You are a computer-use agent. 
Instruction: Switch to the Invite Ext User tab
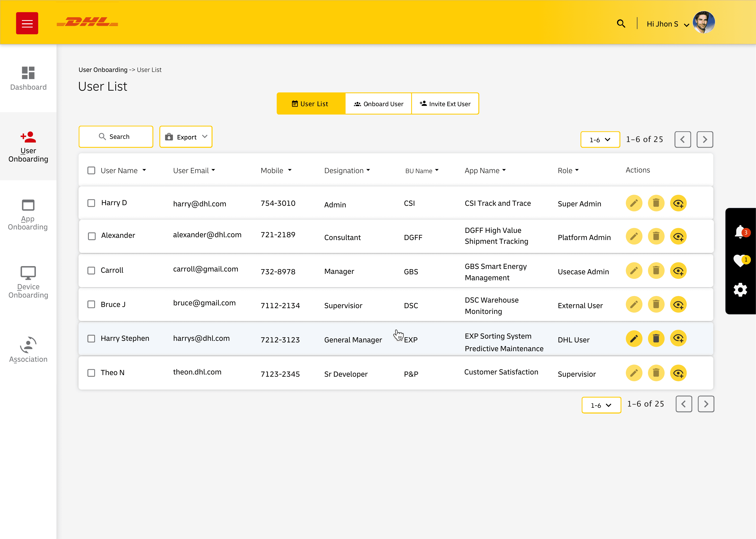tap(445, 104)
